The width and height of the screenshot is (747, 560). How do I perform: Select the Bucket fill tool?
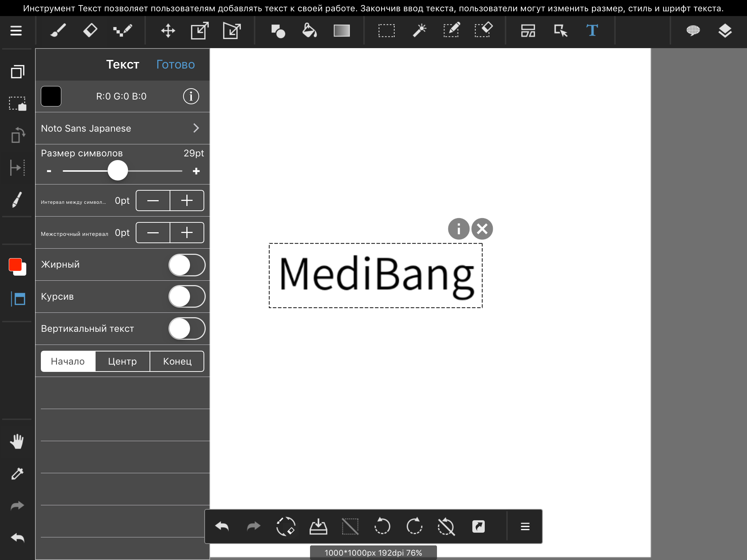pos(309,31)
